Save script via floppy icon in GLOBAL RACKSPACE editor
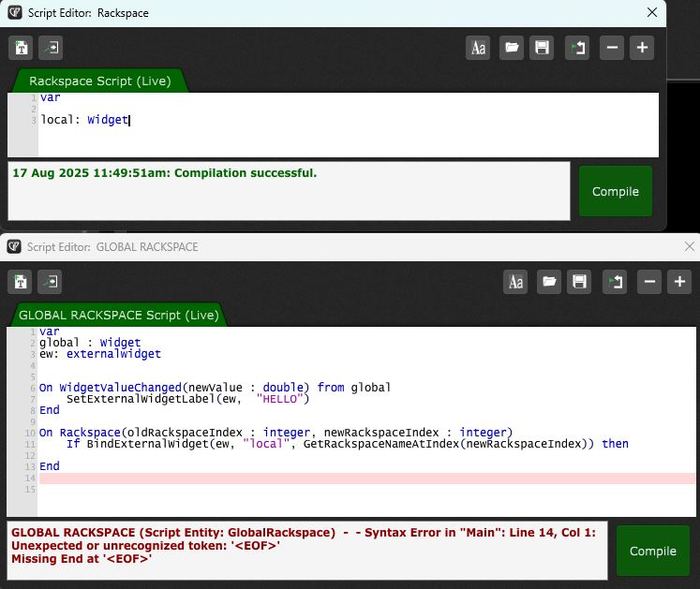 point(579,282)
